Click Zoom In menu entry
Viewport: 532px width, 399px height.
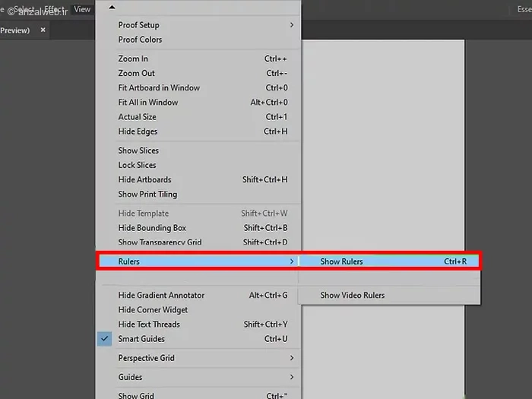(x=134, y=59)
